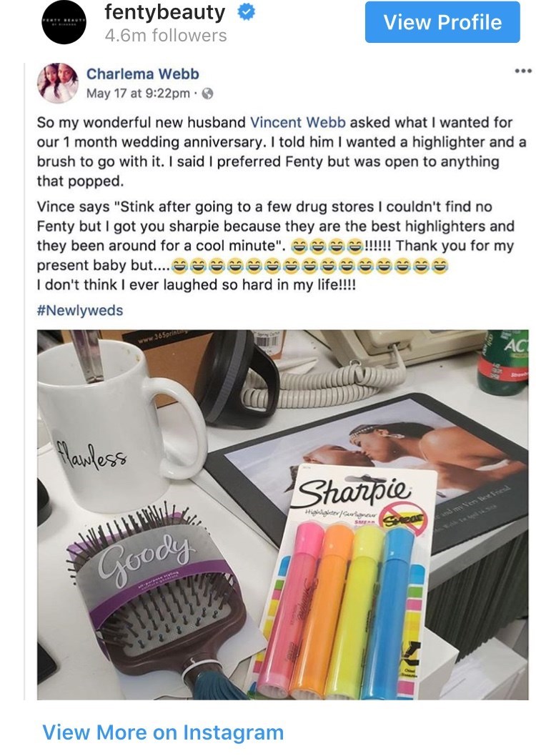
Task: Open the posted photo of the desk
Action: click(x=282, y=514)
